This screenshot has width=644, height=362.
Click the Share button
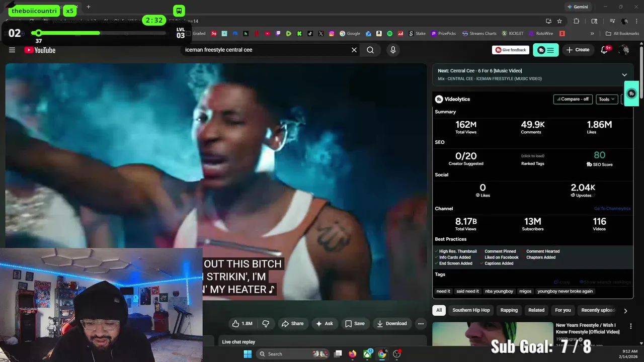[292, 323]
